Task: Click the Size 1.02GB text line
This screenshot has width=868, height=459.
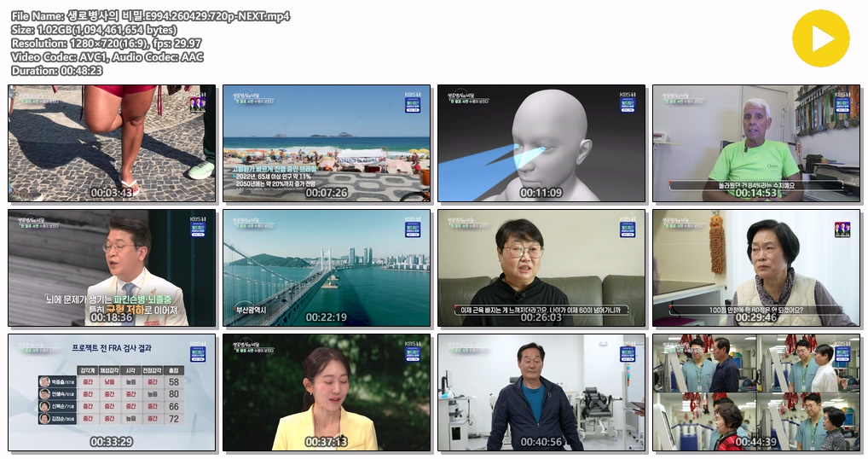Action: [x=94, y=30]
